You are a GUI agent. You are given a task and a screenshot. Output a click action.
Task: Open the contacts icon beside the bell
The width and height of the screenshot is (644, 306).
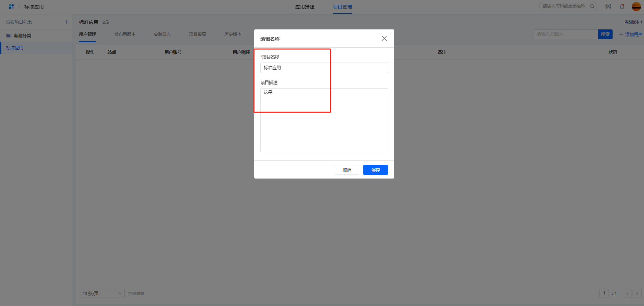click(608, 6)
